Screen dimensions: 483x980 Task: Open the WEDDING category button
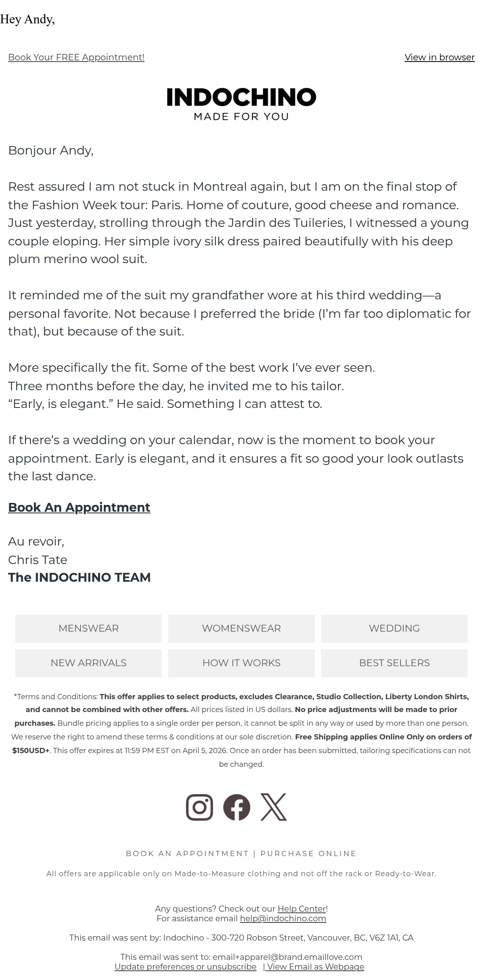[394, 628]
